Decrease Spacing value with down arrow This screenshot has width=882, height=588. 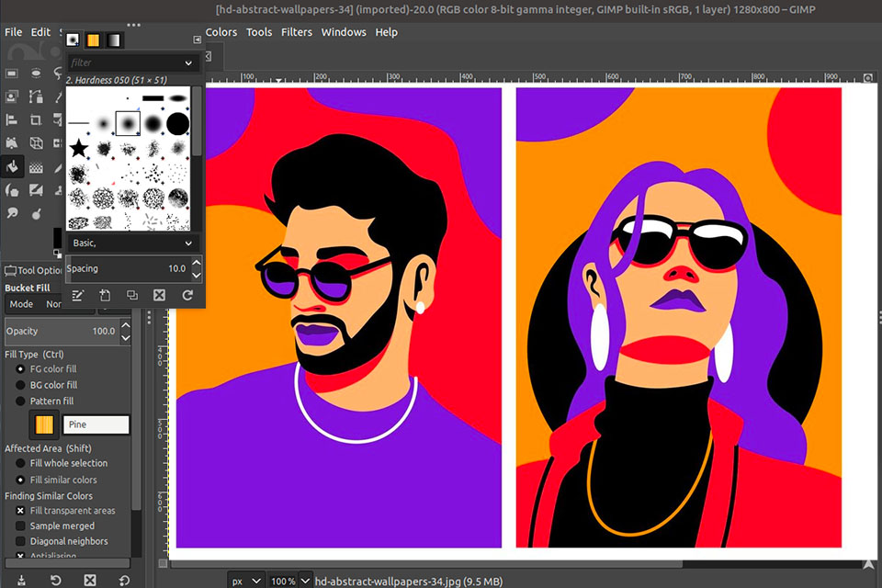(197, 275)
